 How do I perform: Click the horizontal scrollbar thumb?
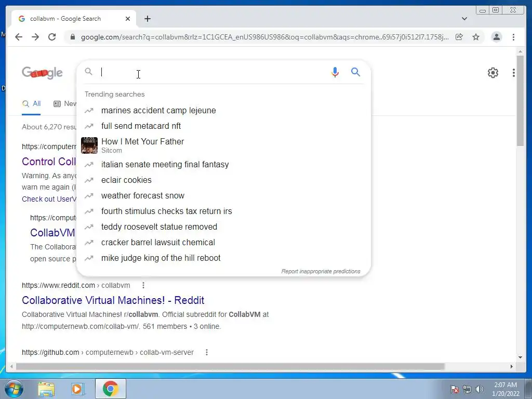pos(230,366)
